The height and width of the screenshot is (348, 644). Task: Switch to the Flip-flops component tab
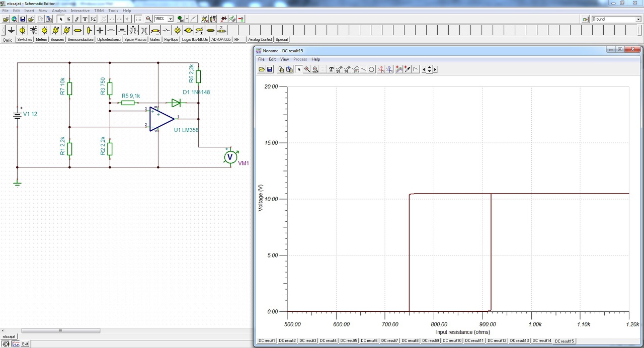click(x=171, y=39)
